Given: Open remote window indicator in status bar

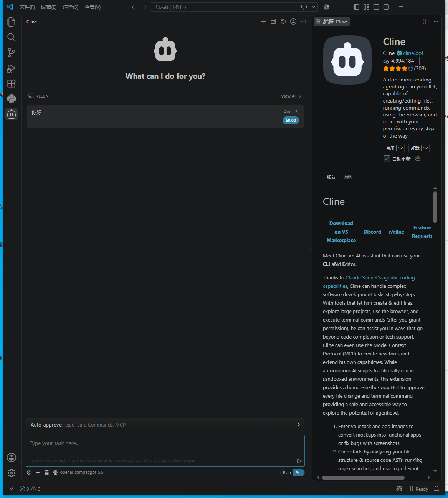Looking at the screenshot, I should 12,489.
